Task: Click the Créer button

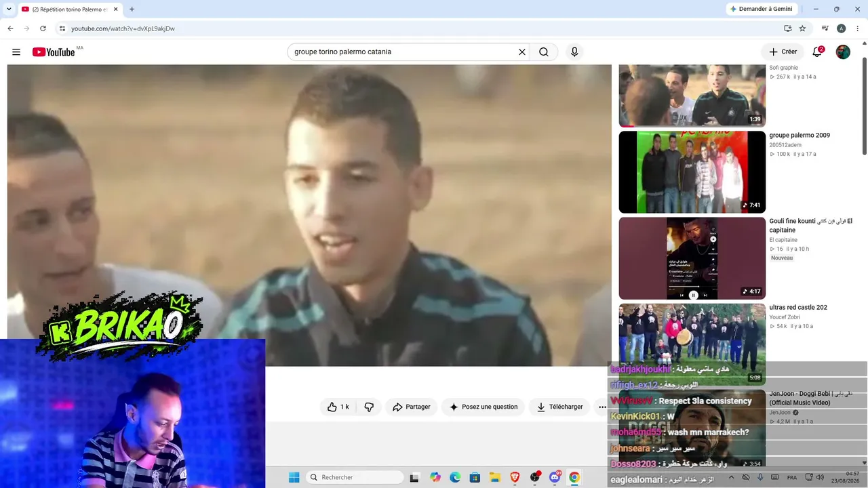Action: 783,52
